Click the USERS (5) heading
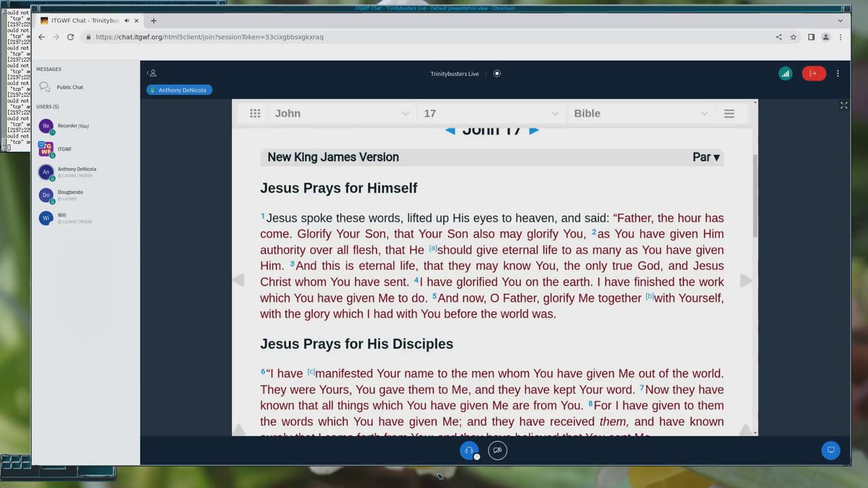Screen dimensions: 868x488 click(x=47, y=106)
